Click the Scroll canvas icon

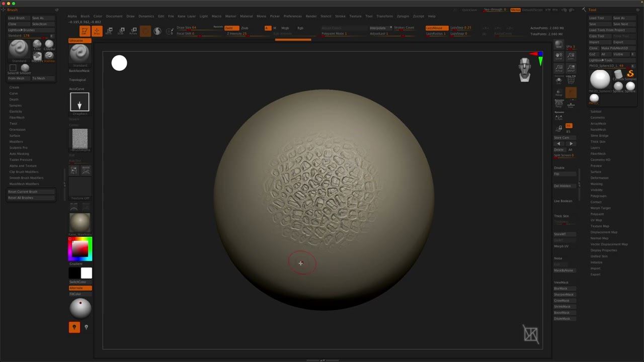559,56
